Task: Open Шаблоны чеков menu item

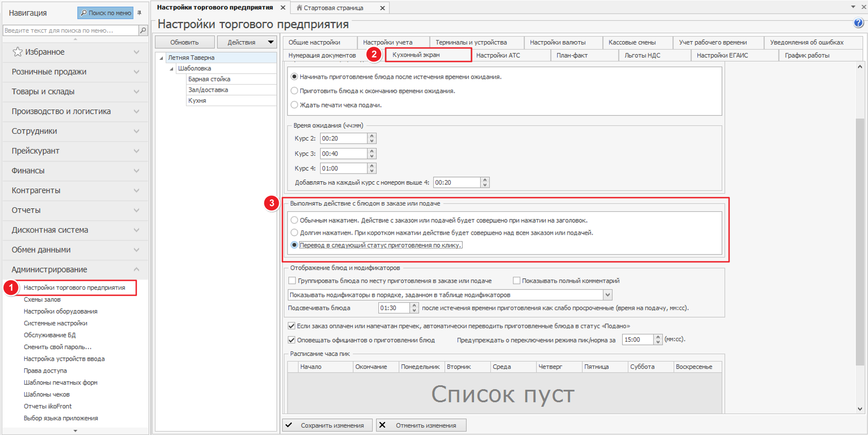Action: coord(47,394)
